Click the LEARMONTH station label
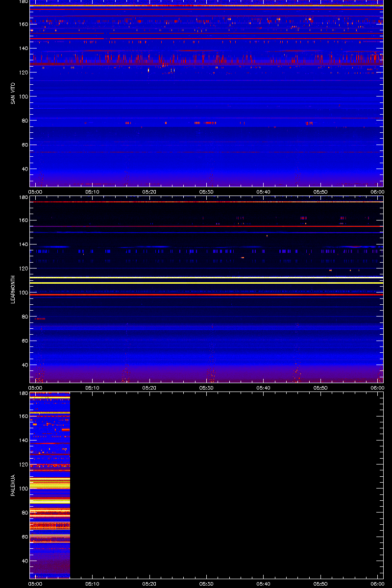Screen dimensions: 392x588 (13, 289)
